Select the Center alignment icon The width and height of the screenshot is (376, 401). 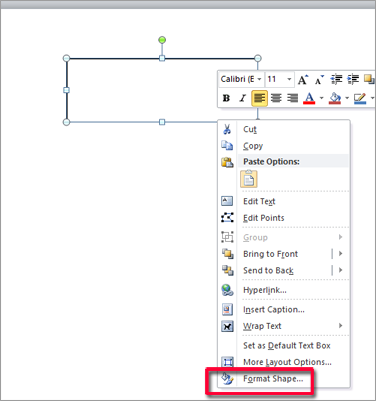276,98
